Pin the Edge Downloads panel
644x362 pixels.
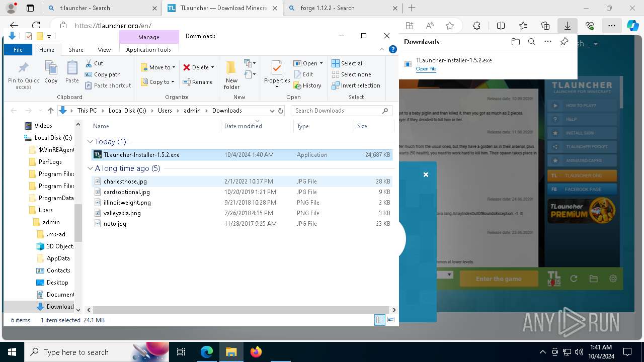tap(564, 42)
